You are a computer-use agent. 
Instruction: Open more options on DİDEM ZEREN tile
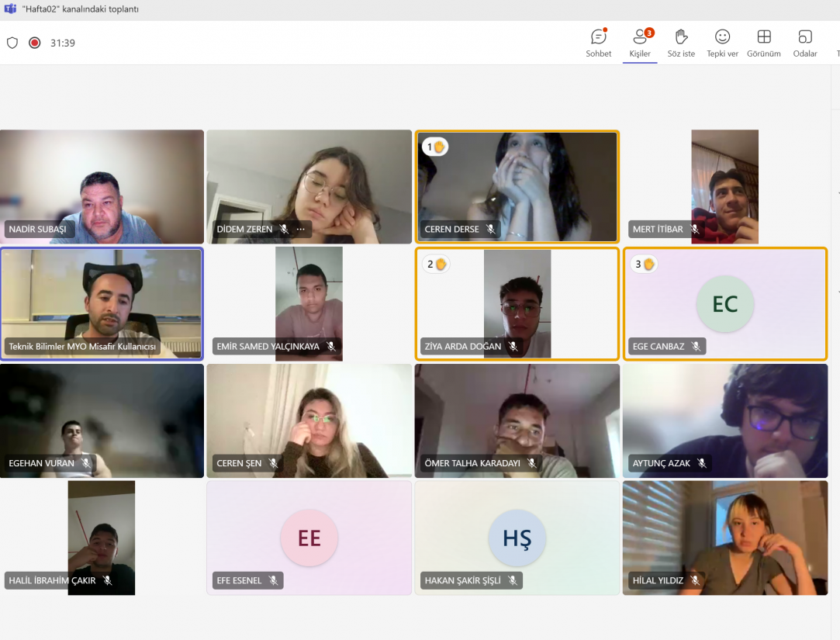click(300, 229)
